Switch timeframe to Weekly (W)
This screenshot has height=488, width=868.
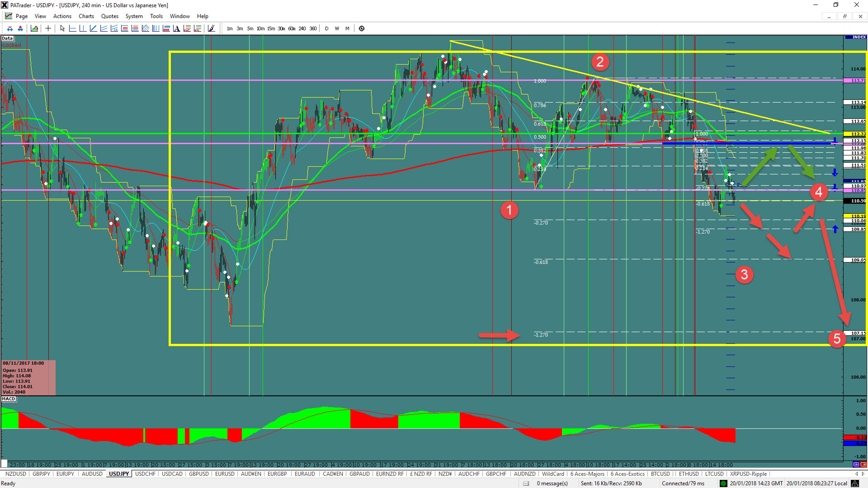(x=337, y=29)
